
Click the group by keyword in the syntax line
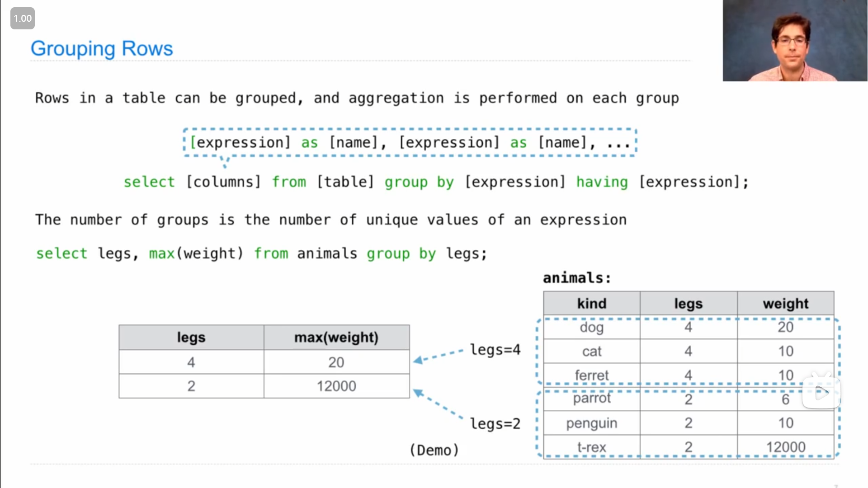pyautogui.click(x=419, y=182)
